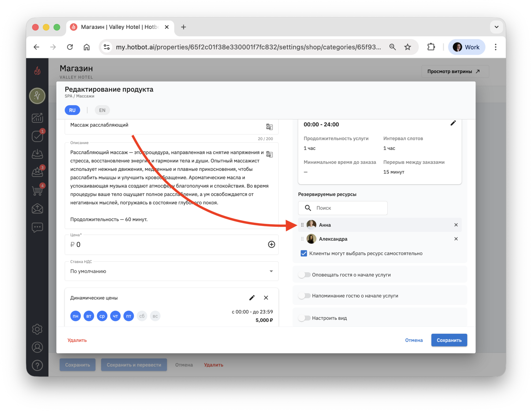Translate the product name field
Image resolution: width=532 pixels, height=411 pixels.
point(269,127)
